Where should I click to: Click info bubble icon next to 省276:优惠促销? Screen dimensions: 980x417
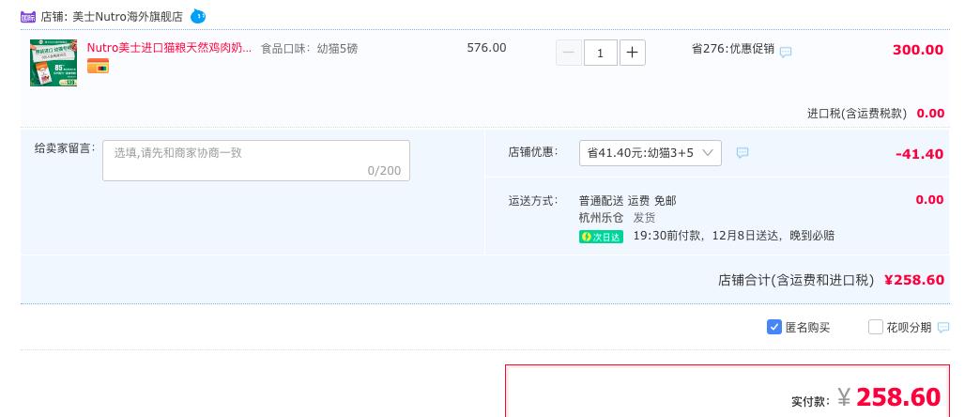pyautogui.click(x=786, y=52)
